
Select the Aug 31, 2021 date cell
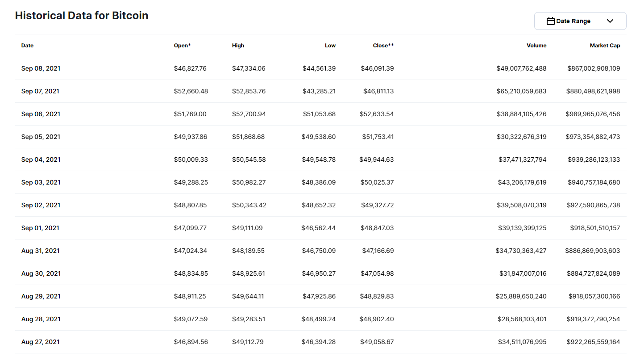pyautogui.click(x=40, y=251)
